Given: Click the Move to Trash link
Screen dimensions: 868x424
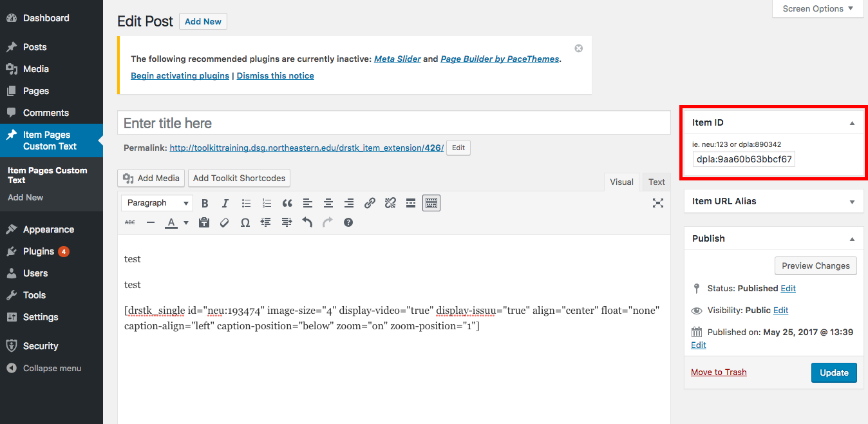Looking at the screenshot, I should pos(719,372).
